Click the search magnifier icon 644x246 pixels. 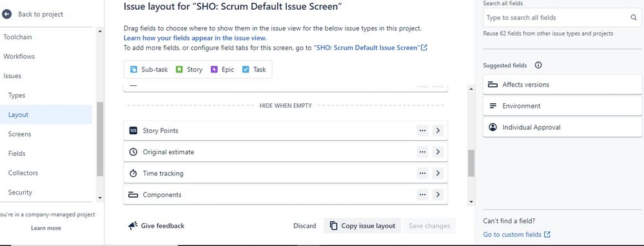[633, 17]
